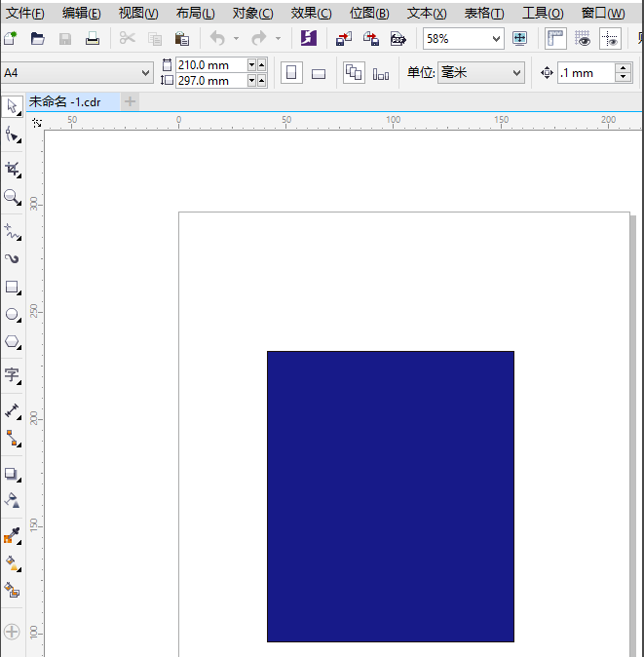Switch to the 未命名 -1.cdr document tab
The width and height of the screenshot is (644, 657).
coord(73,101)
